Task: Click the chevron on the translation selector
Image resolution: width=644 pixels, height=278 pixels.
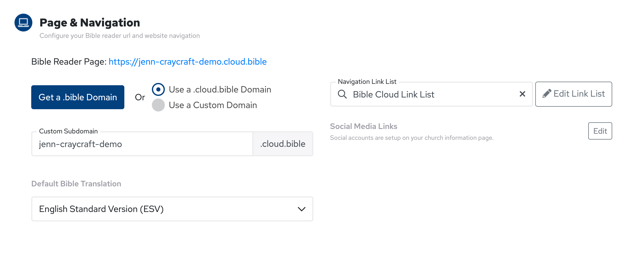Action: click(x=301, y=209)
